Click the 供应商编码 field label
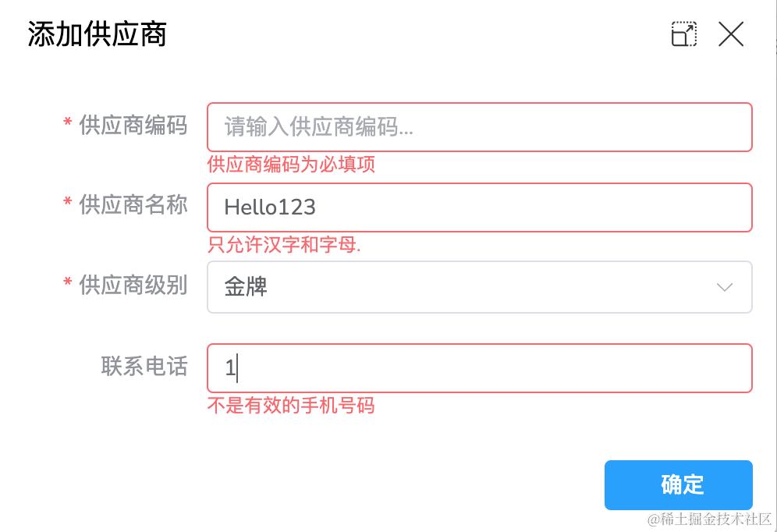 (x=133, y=125)
